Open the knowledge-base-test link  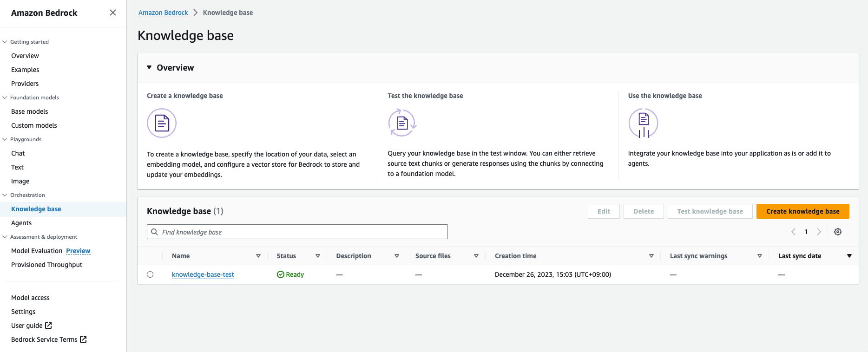[203, 274]
